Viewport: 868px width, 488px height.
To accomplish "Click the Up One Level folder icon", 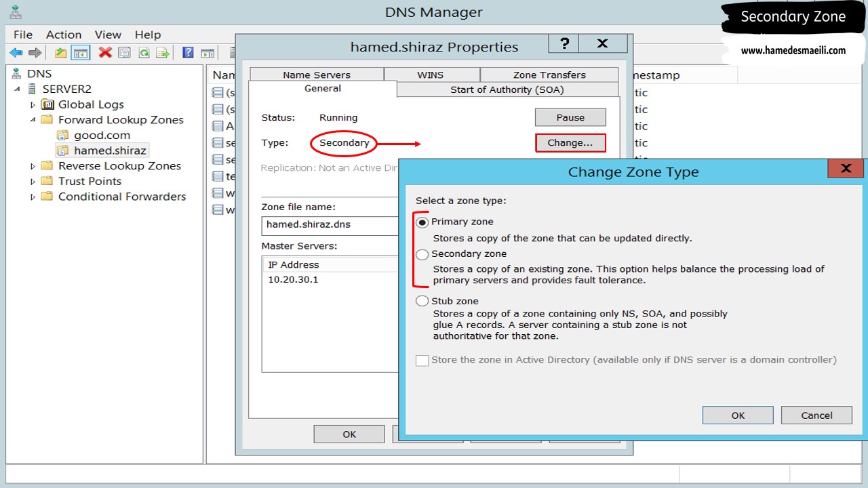I will [x=61, y=52].
